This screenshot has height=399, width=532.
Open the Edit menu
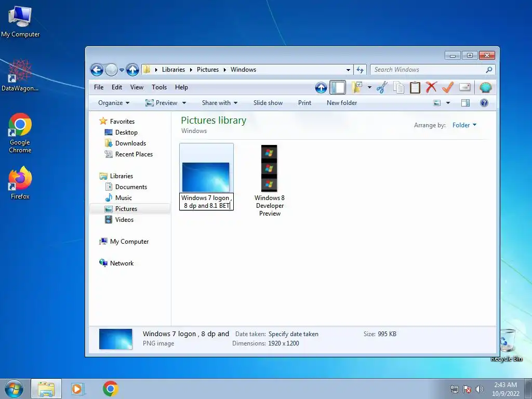pos(117,87)
